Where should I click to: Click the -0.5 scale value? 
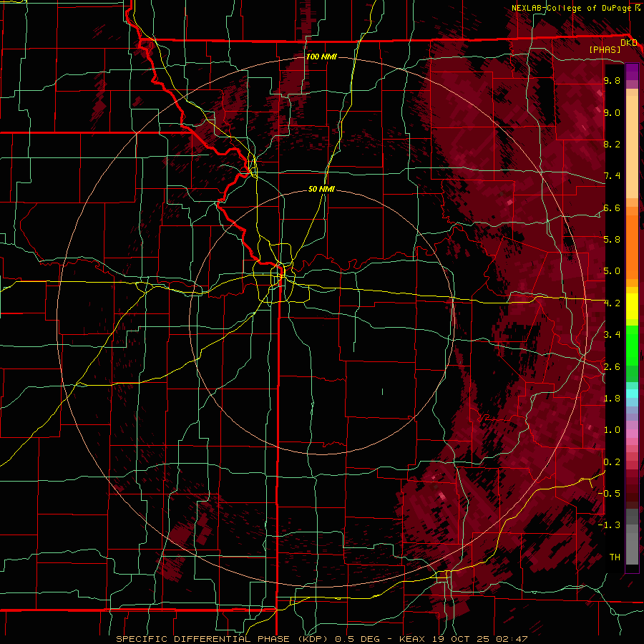[609, 493]
